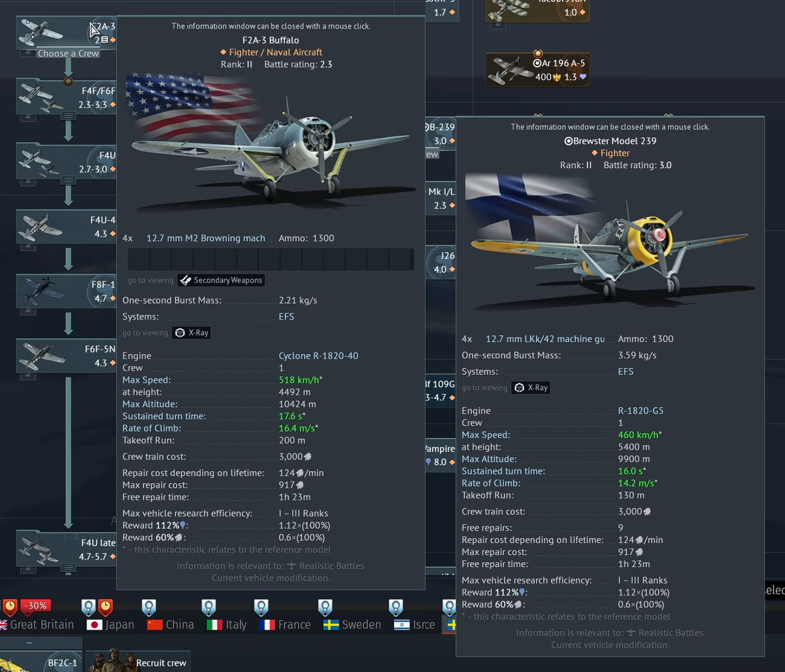Select the Italy country tab

pos(227,625)
